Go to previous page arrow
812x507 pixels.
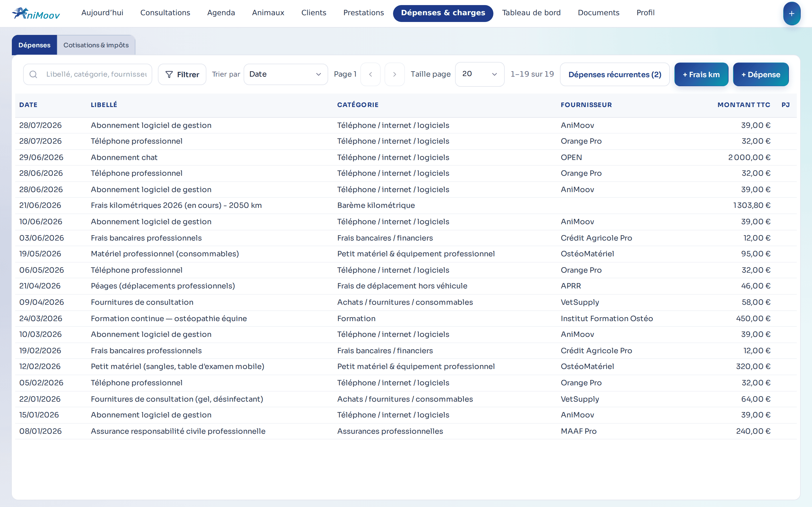coord(370,74)
